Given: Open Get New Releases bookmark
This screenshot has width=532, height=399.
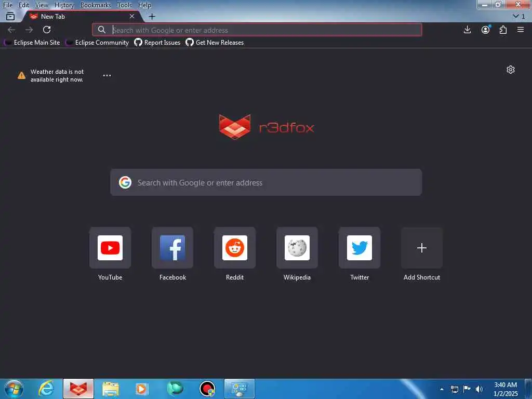Looking at the screenshot, I should 215,43.
